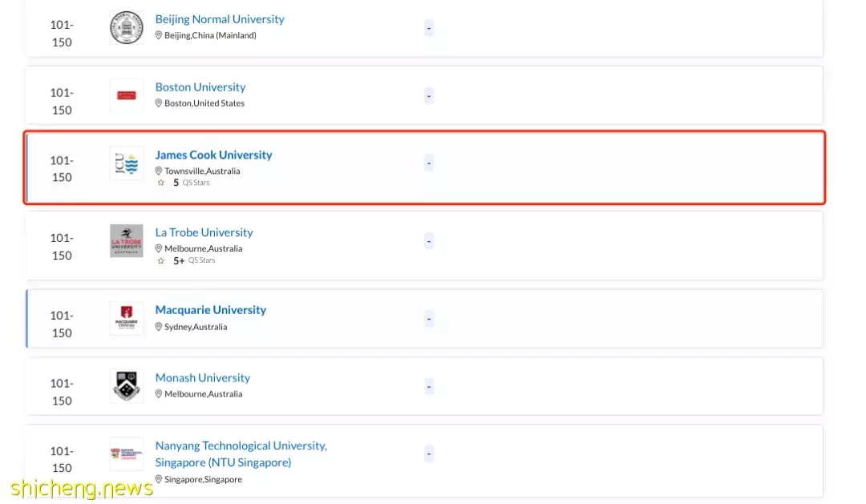The width and height of the screenshot is (866, 504).
Task: Click the QS Stars star icon for La Trobe University
Action: click(160, 260)
